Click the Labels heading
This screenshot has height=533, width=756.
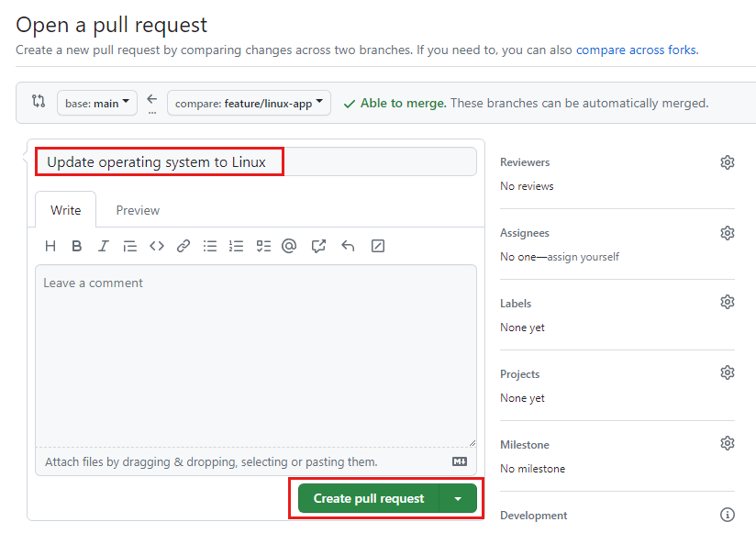click(516, 304)
